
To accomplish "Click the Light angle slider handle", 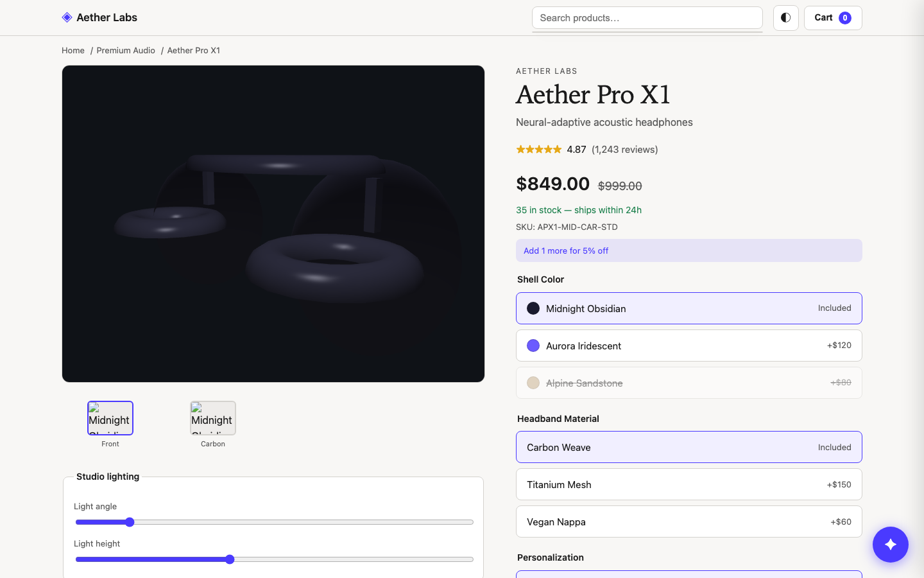I will 130,522.
